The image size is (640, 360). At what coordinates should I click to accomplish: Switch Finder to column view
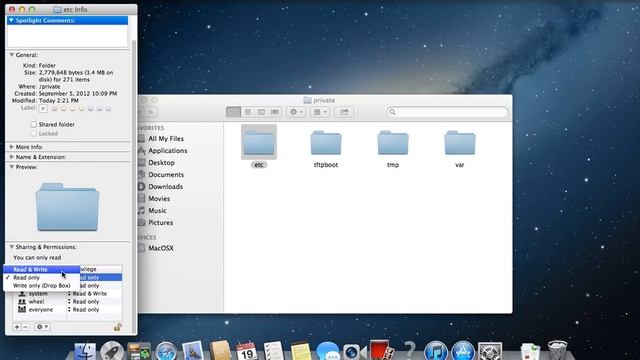(261, 112)
